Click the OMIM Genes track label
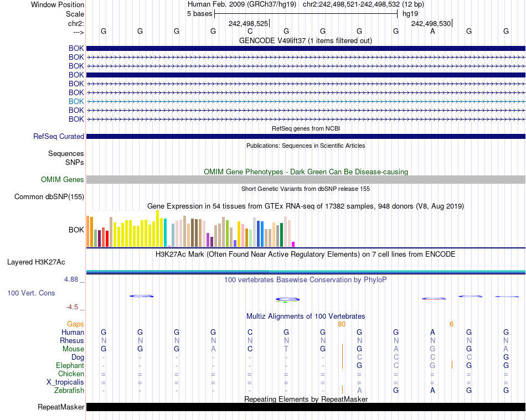The height and width of the screenshot is (420, 526). click(x=63, y=180)
